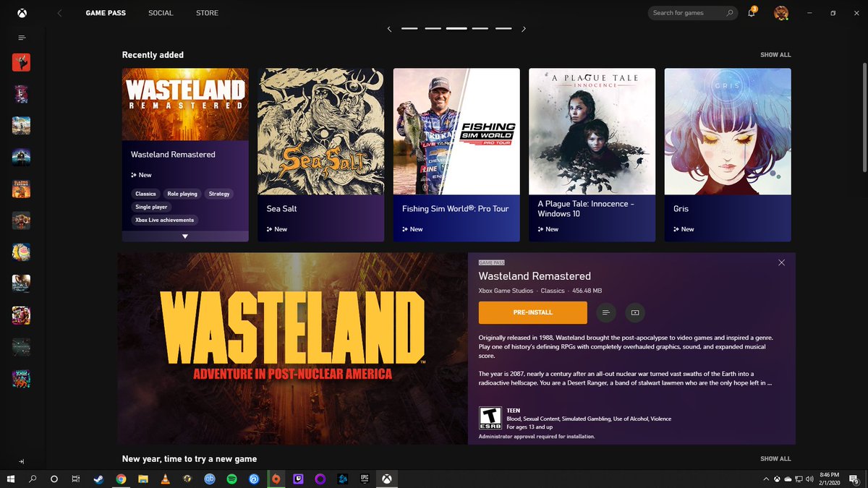Click the Xbox app taskbar icon
Viewport: 868px width, 488px height.
(x=388, y=479)
